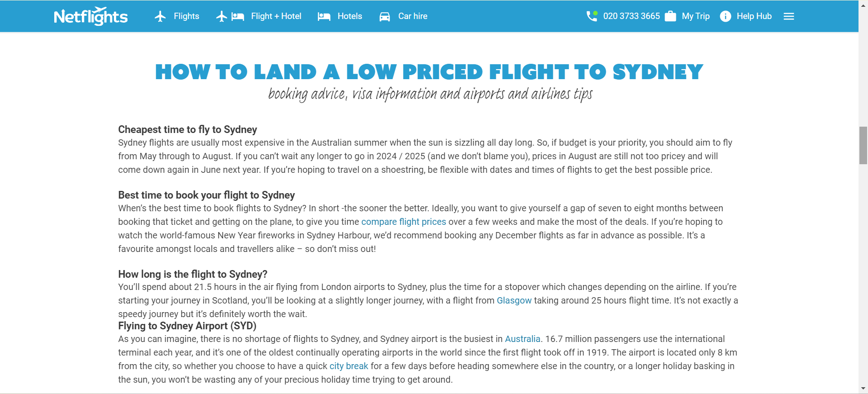This screenshot has height=394, width=868.
Task: Click the suitcase My Trip icon
Action: pos(670,16)
